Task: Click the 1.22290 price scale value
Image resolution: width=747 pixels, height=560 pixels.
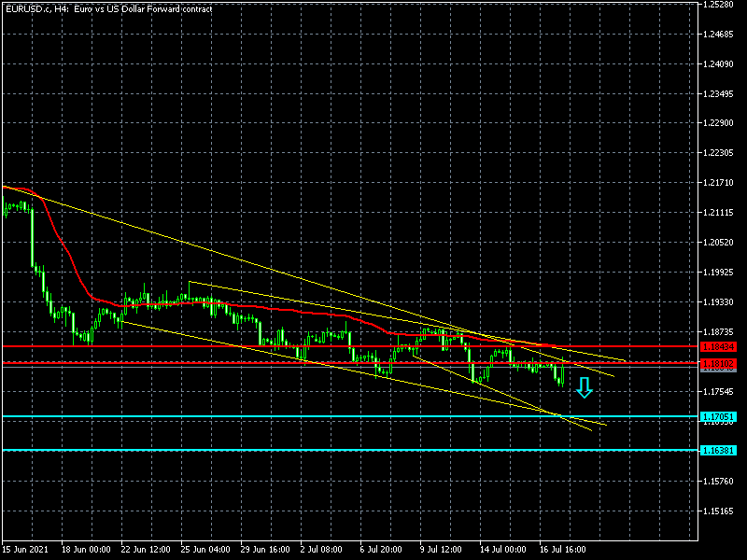Action: 721,123
